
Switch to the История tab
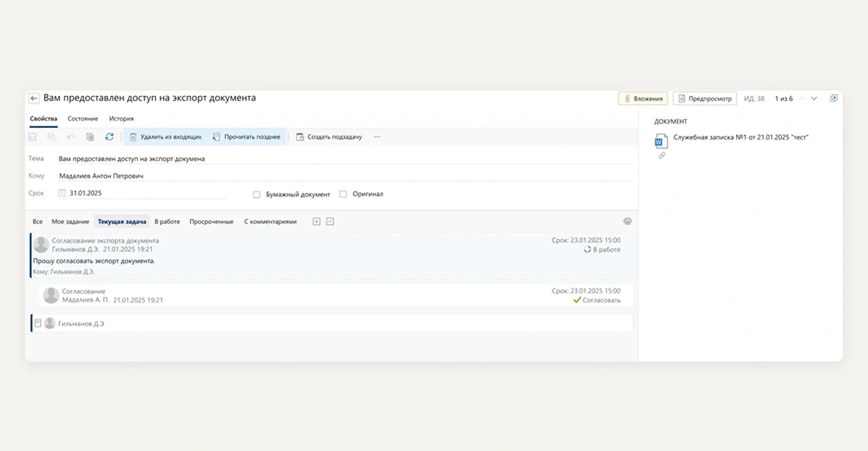pos(121,118)
